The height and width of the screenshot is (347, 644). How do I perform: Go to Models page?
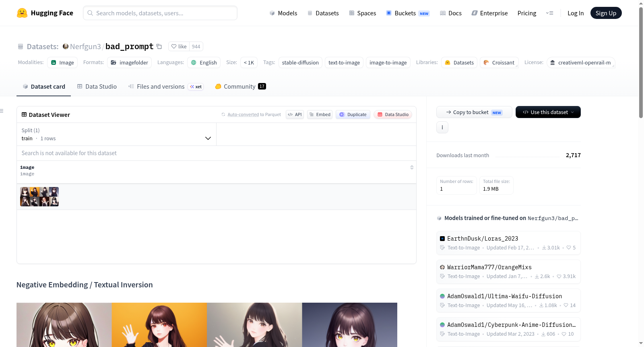[x=283, y=13]
